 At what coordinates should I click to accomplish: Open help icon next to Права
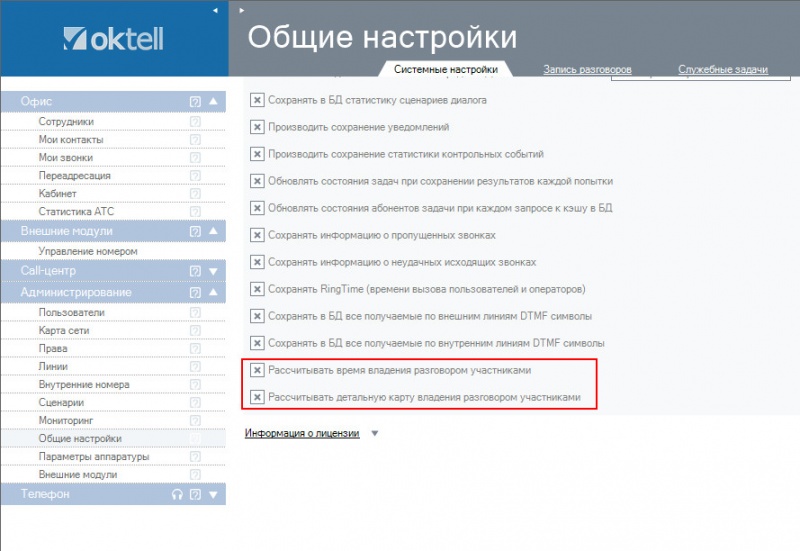[x=195, y=348]
